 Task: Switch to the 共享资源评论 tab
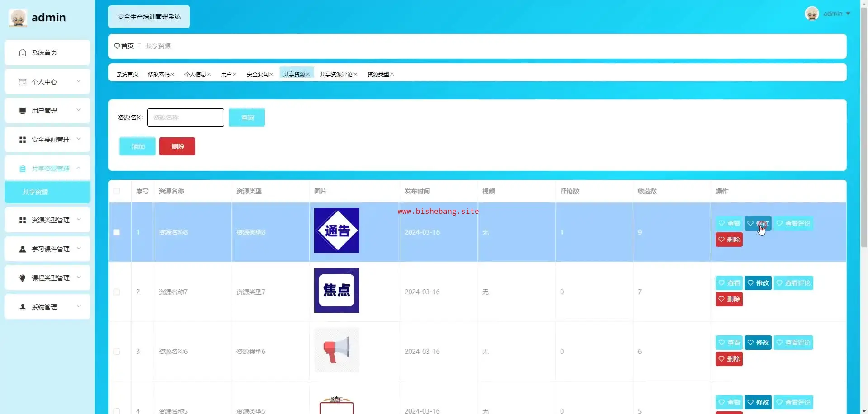click(x=336, y=75)
